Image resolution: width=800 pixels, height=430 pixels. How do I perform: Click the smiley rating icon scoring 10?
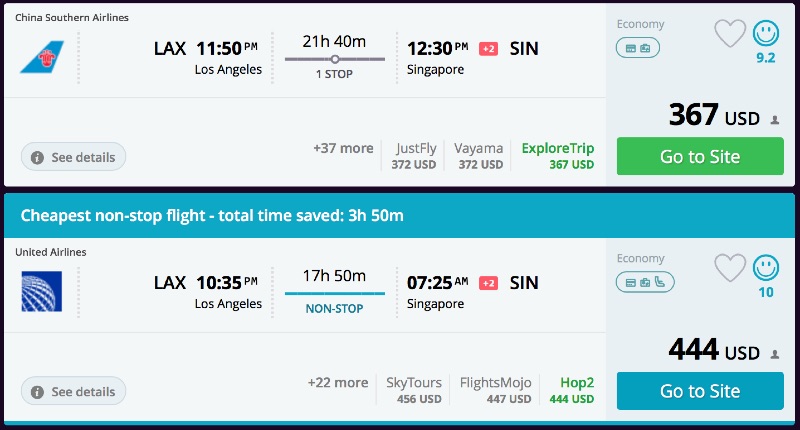coord(765,268)
